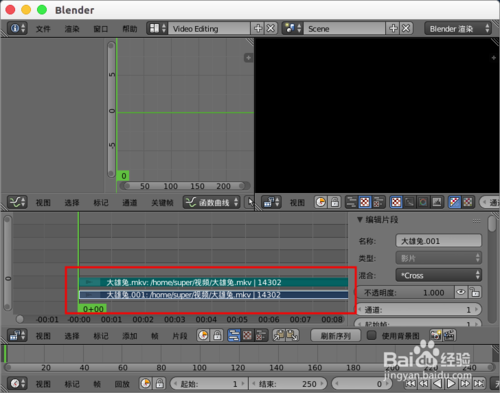Viewport: 500px width, 393px height.
Task: Select teal 大雄兔.mkv strip
Action: 214,282
